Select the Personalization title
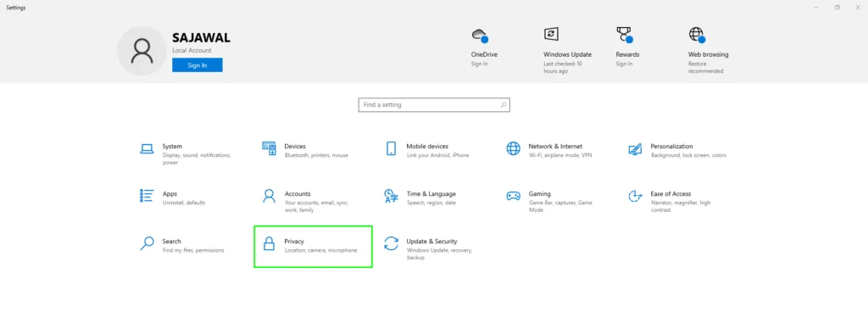This screenshot has width=868, height=334. click(x=671, y=146)
